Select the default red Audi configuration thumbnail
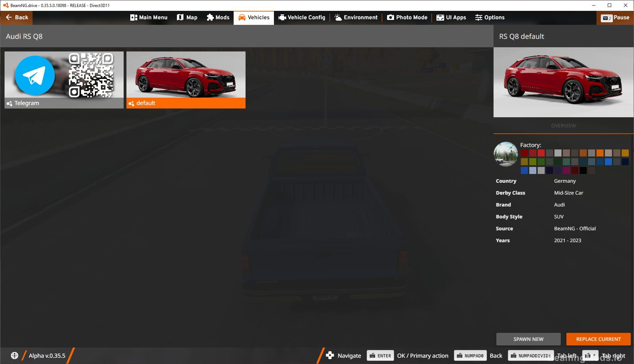Viewport: 634px width, 364px height. 186,80
